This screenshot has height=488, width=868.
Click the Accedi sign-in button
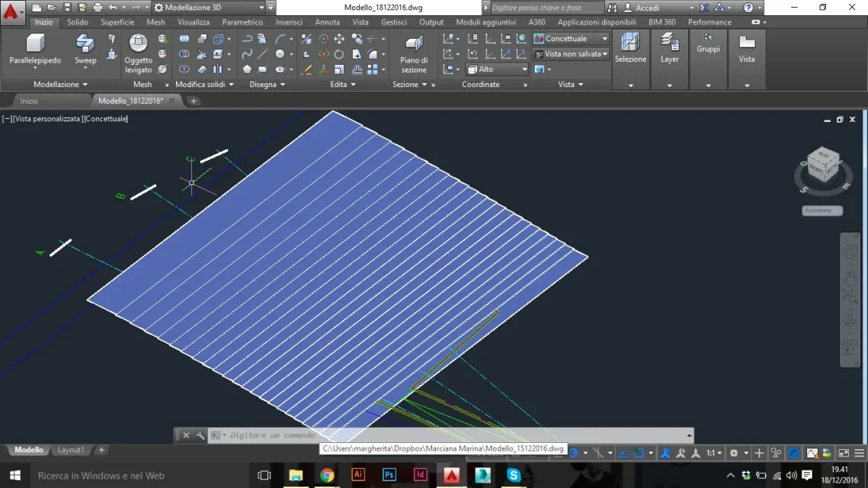tap(646, 8)
